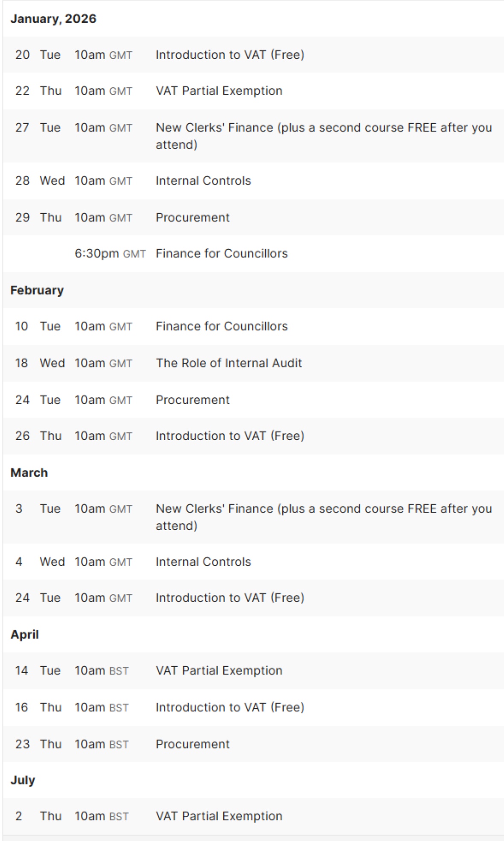Open Procurement session on 24 February
This screenshot has width=504, height=841.
click(x=193, y=400)
